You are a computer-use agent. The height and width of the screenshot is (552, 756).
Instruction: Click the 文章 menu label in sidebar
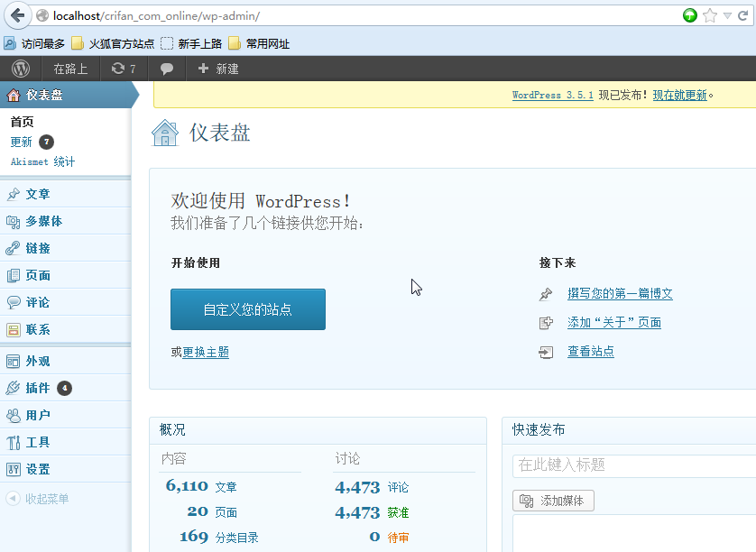click(38, 194)
